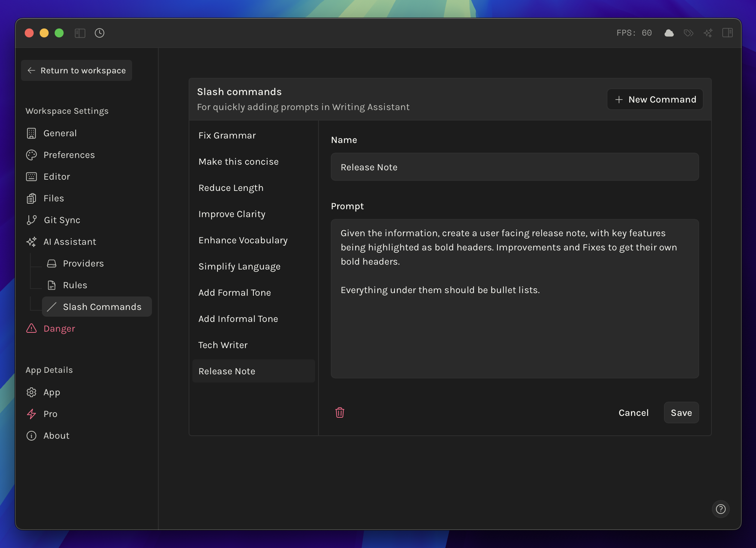The width and height of the screenshot is (756, 548).
Task: Toggle the left sidebar panel icon
Action: (80, 33)
